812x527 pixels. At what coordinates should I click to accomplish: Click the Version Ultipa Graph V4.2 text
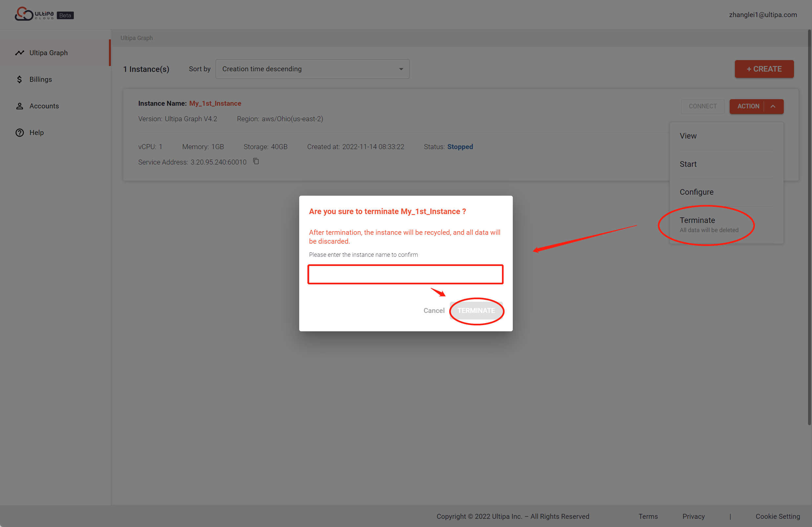[x=177, y=119]
